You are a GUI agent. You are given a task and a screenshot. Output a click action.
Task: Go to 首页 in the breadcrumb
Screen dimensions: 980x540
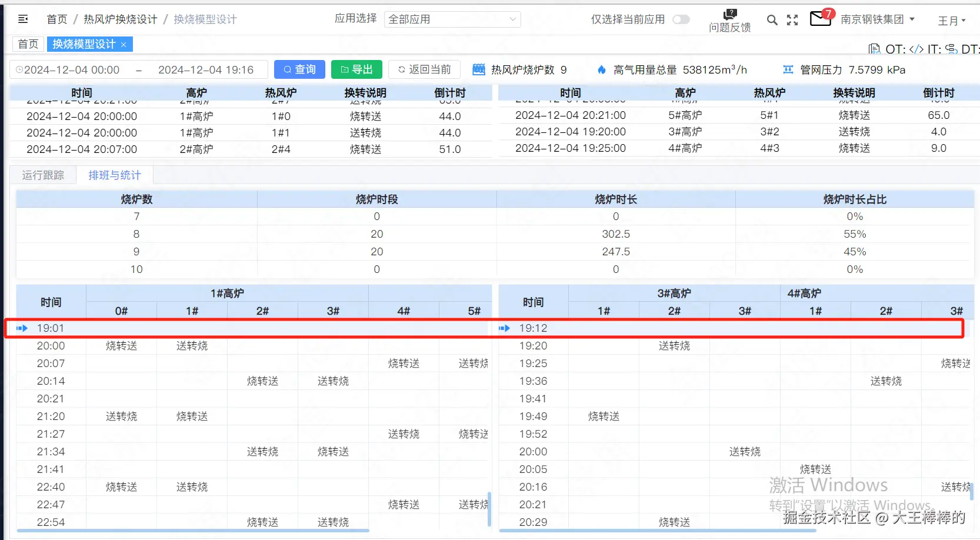point(57,19)
